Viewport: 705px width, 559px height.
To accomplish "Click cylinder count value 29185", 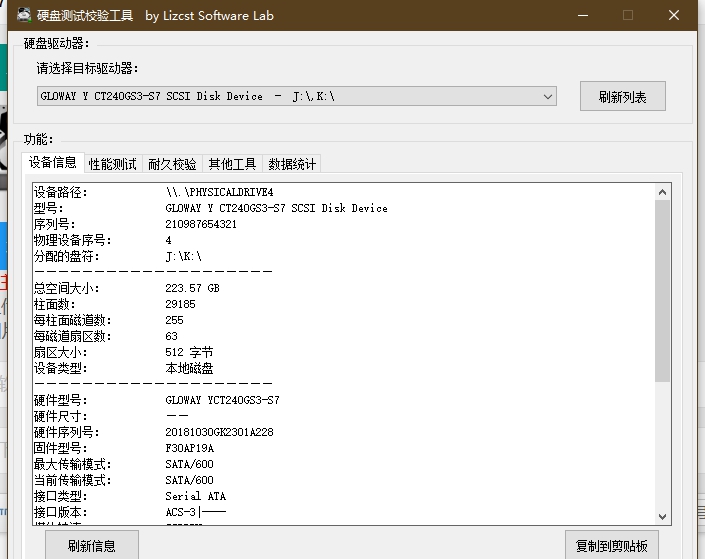I will pos(180,304).
